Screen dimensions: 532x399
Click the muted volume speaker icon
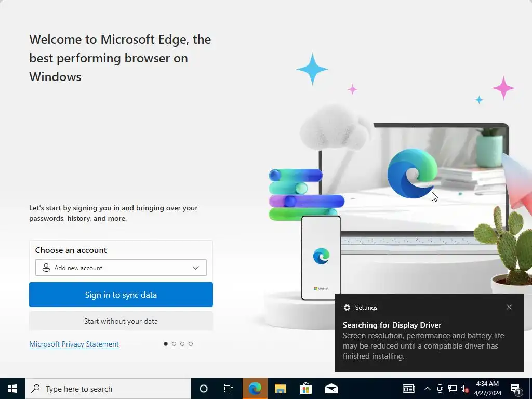tap(464, 389)
